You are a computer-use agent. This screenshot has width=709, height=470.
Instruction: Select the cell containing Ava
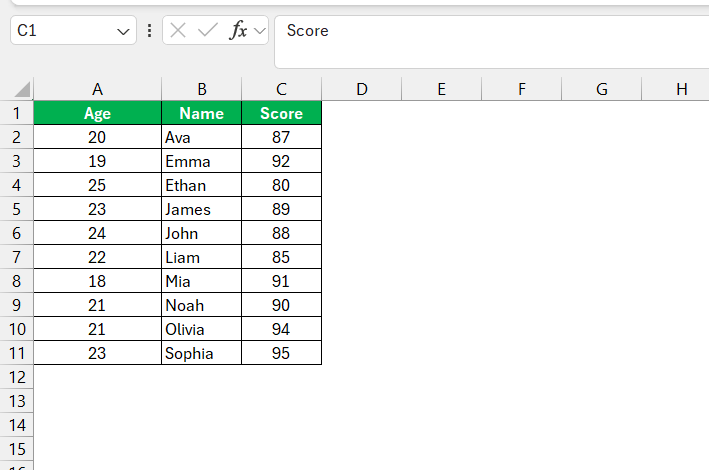click(x=202, y=137)
